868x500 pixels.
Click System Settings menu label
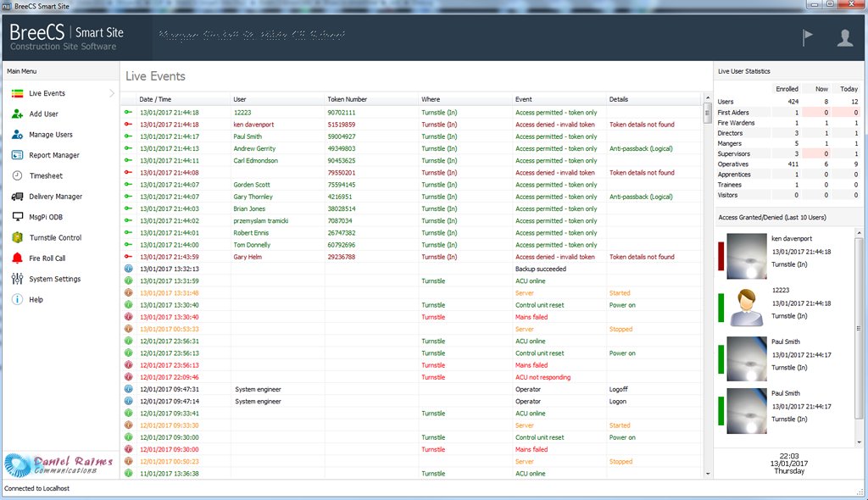[55, 279]
